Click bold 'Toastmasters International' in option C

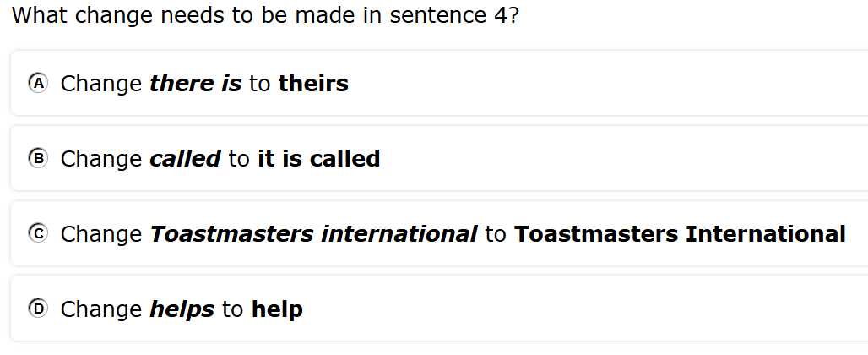point(680,234)
